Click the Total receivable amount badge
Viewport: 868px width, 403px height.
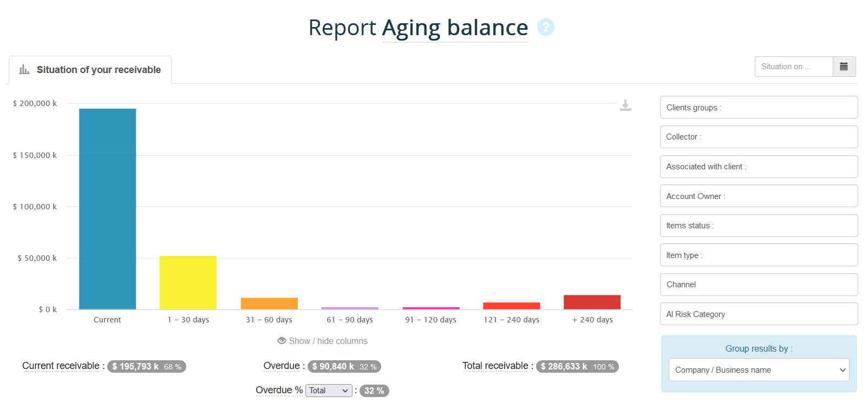point(577,366)
